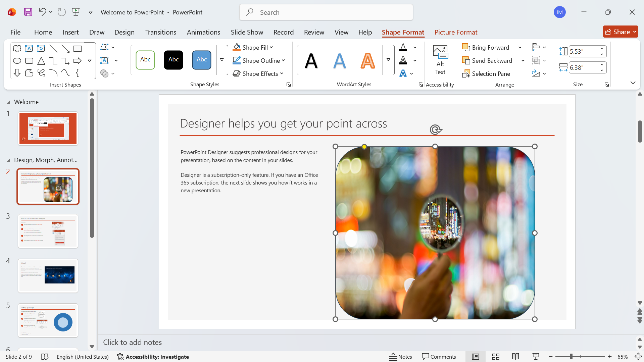Click the Send Backward button
The image size is (644, 362).
(487, 60)
